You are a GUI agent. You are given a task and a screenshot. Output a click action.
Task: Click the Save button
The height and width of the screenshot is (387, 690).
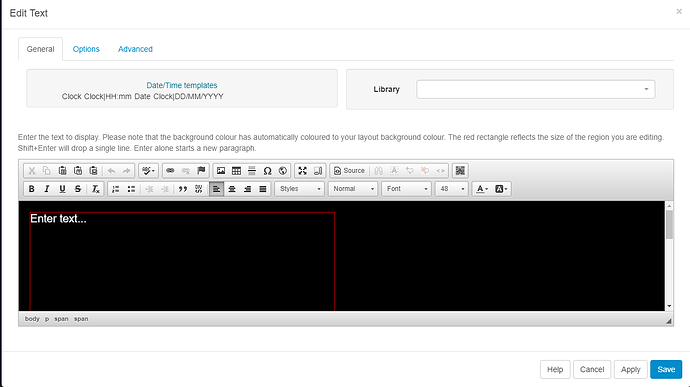[x=666, y=369]
